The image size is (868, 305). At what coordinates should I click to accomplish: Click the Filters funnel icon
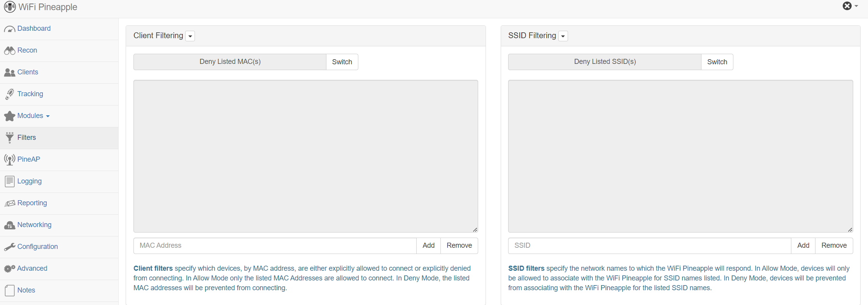click(x=9, y=138)
